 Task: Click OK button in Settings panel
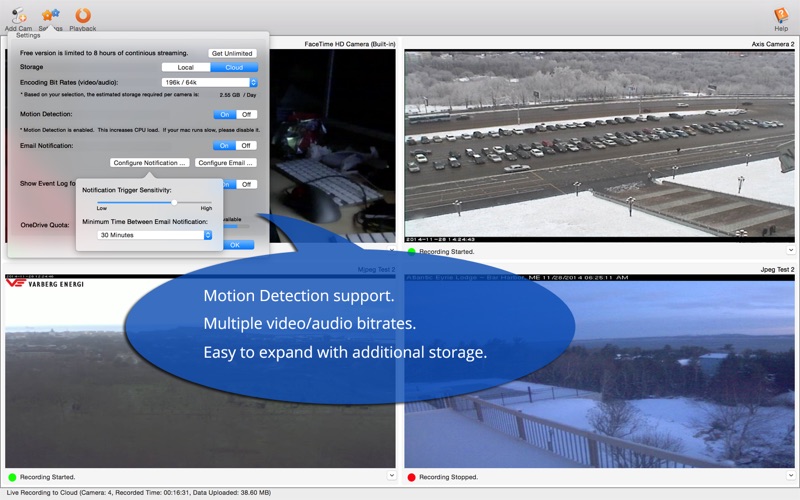tap(239, 245)
